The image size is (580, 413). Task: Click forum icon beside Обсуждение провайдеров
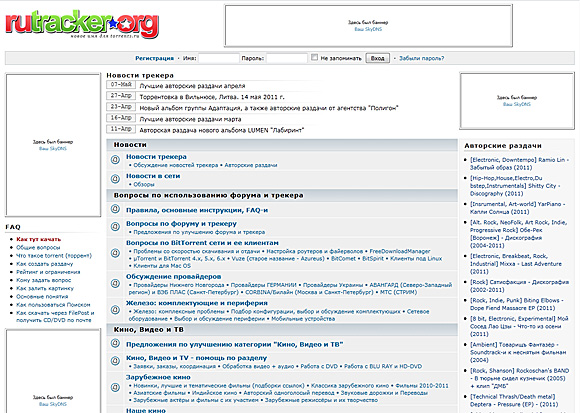tap(115, 284)
